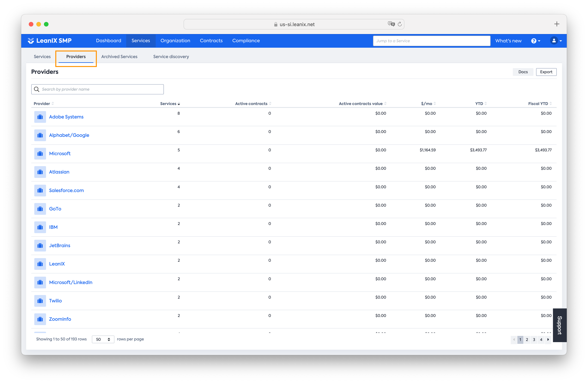
Task: Sort by the Active contracts column
Action: click(x=253, y=104)
